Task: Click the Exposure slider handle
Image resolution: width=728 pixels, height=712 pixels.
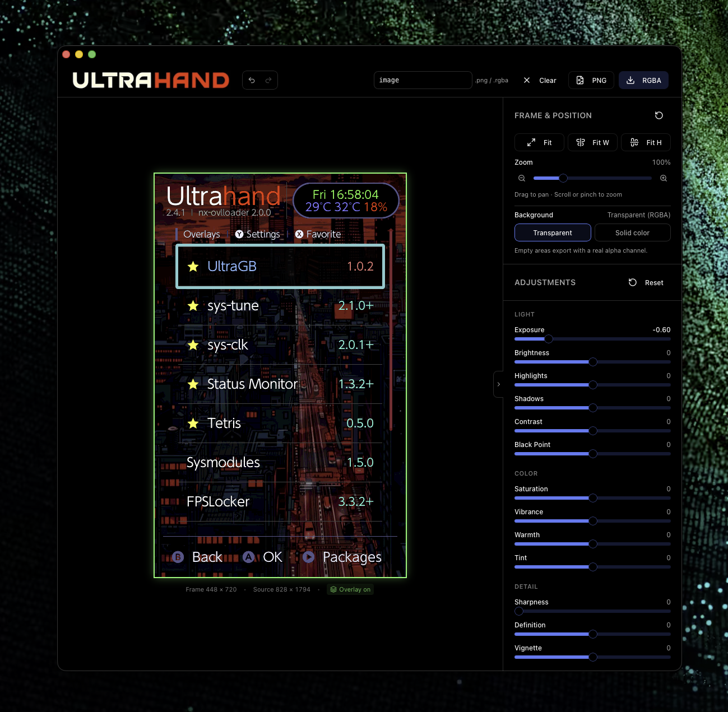Action: click(549, 339)
